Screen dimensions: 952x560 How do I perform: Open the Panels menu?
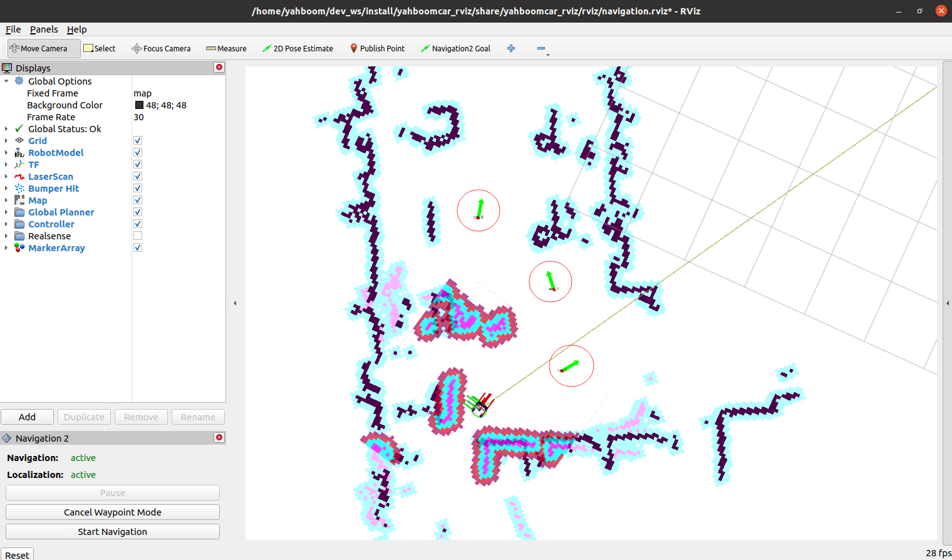click(44, 29)
